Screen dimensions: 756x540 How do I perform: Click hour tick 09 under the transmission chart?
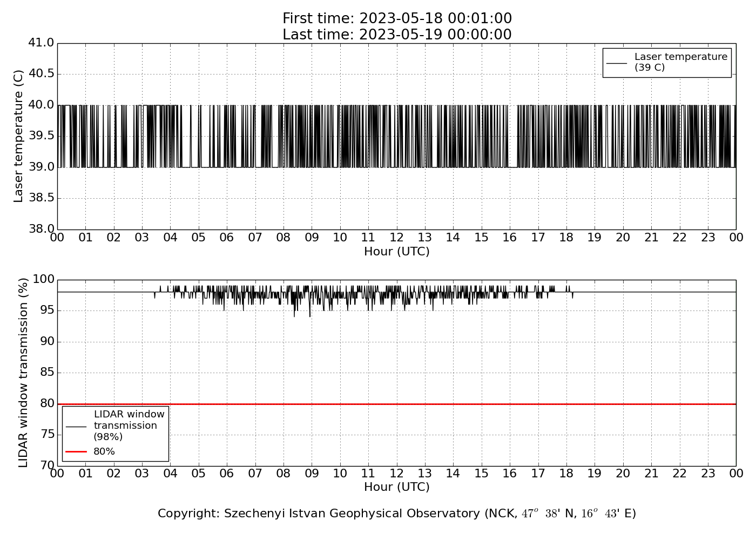(x=312, y=474)
